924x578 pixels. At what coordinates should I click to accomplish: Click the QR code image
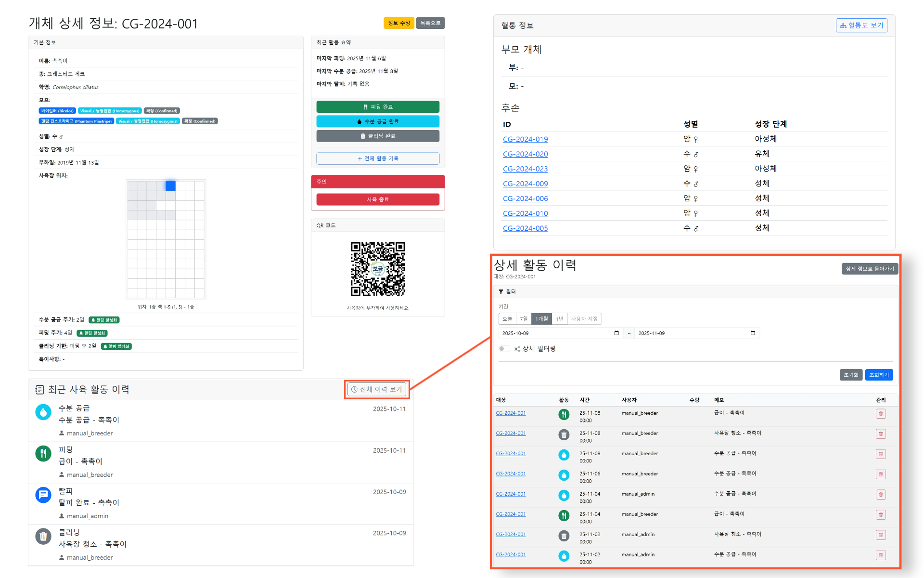pos(378,270)
